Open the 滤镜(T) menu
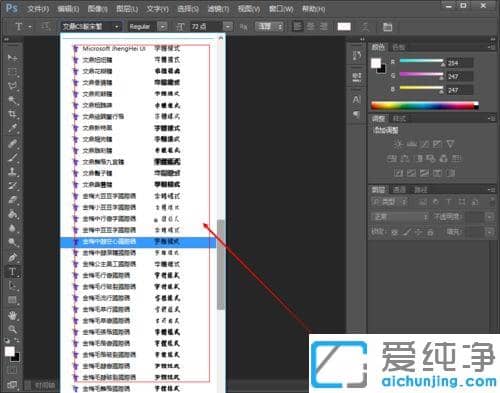This screenshot has width=500, height=393. 218,9
